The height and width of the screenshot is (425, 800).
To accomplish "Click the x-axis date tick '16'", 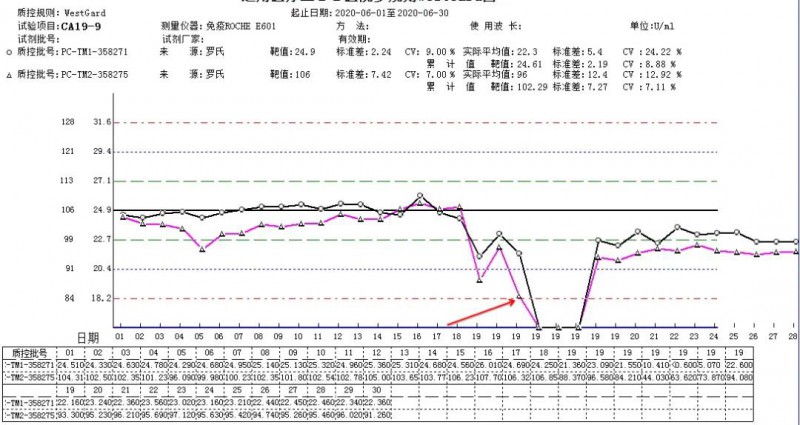I will pos(417,337).
